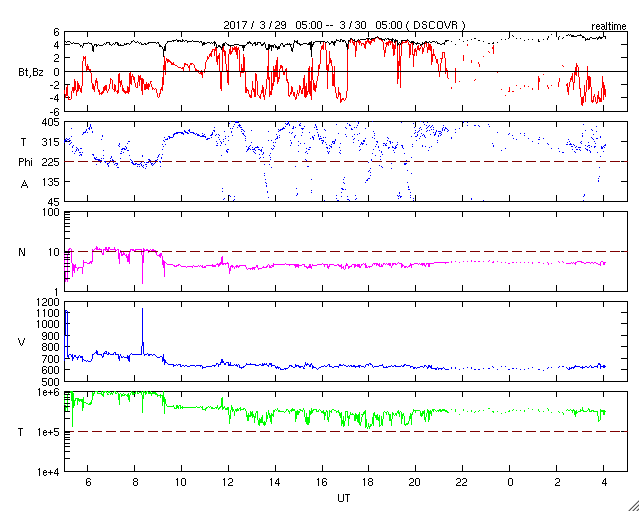
Task: Click the '315' tick on the Phi axis
Action: click(x=51, y=142)
